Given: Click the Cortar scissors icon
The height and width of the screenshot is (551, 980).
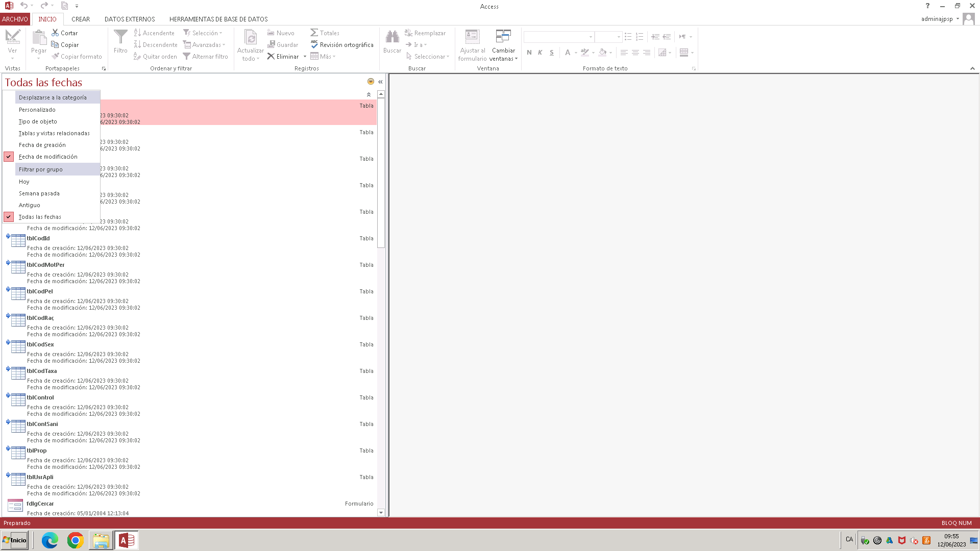Looking at the screenshot, I should tap(55, 33).
